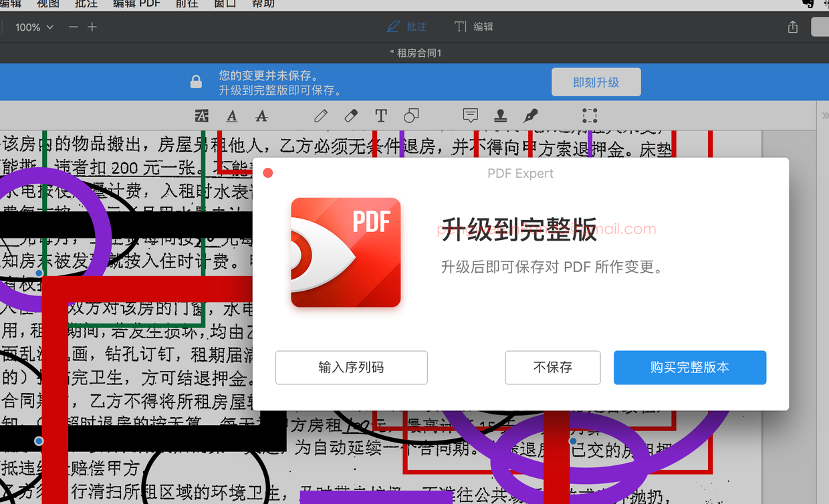Close the PDF Expert dialog with red button
Screen dimensions: 829x504
[x=268, y=173]
